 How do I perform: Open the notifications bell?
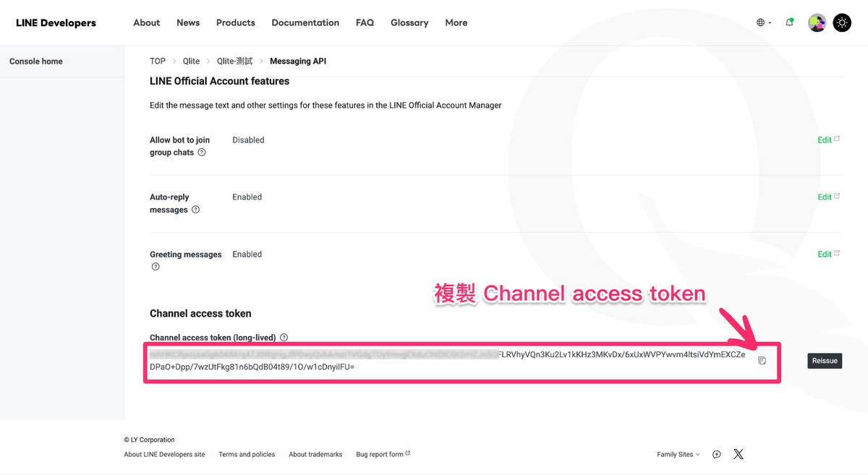pos(789,22)
